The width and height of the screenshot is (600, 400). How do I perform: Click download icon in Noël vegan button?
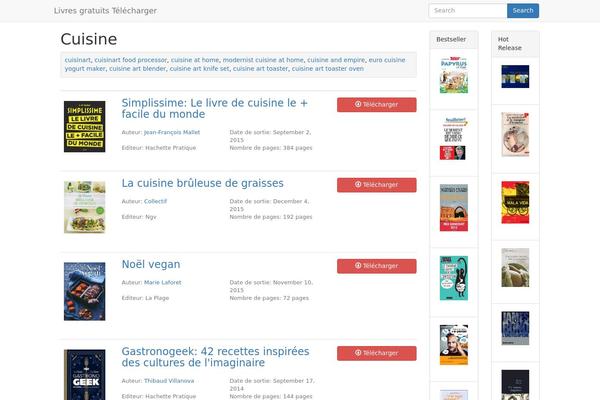tap(358, 266)
